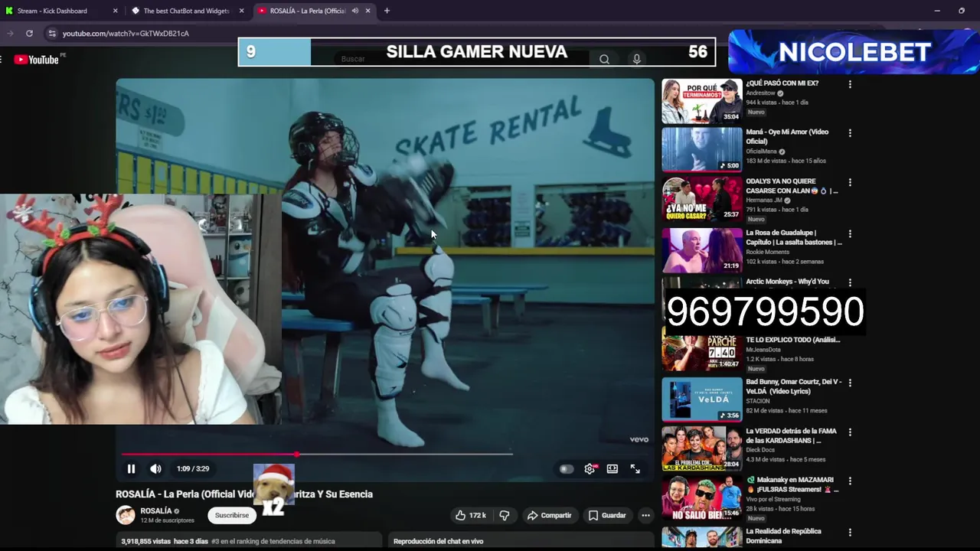The height and width of the screenshot is (551, 980).
Task: Open options for ODALYS video
Action: [x=850, y=183]
